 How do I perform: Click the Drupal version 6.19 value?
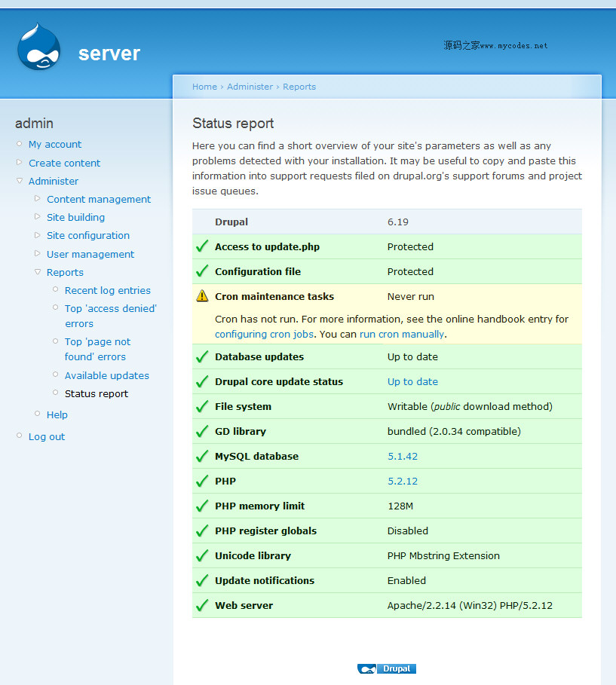[398, 222]
